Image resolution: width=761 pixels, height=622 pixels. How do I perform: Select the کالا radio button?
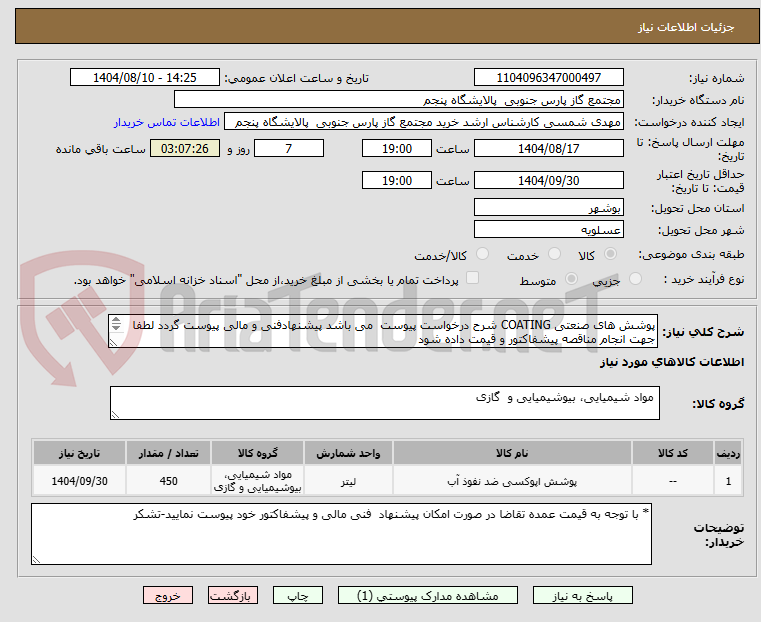[x=610, y=254]
